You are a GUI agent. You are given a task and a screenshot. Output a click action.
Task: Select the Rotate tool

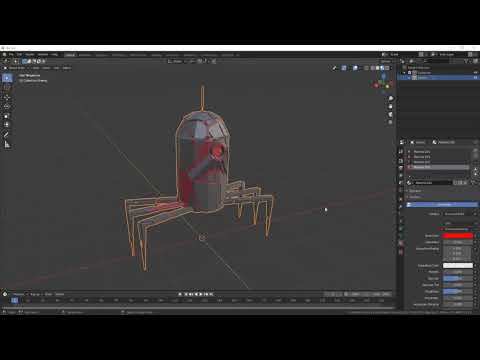pos(7,107)
